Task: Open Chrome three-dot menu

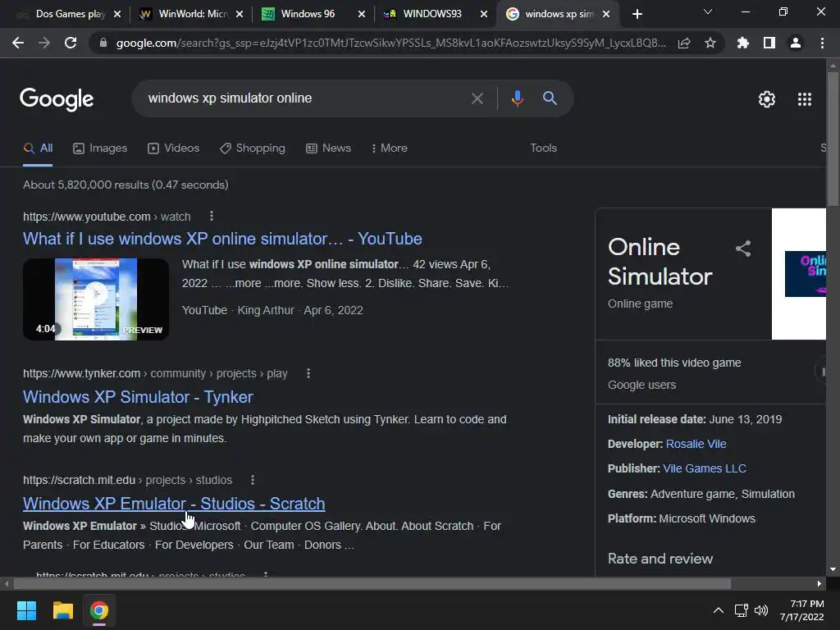Action: [x=822, y=43]
